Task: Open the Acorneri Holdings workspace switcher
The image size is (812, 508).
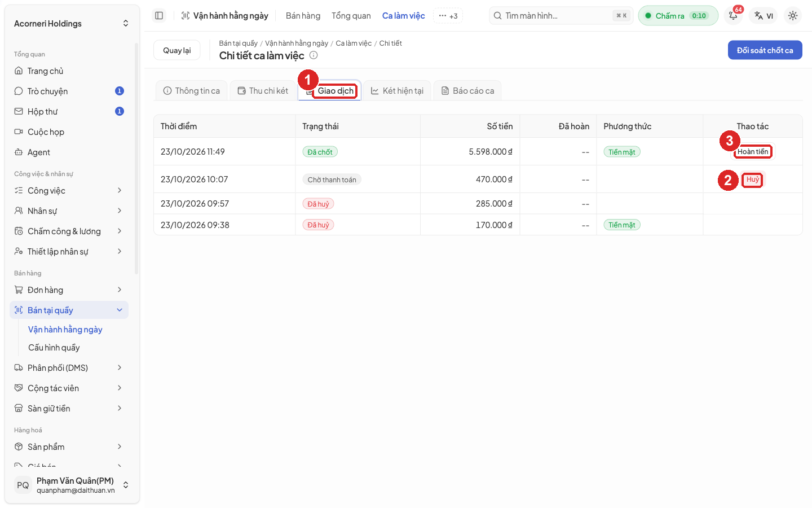Action: coord(72,24)
